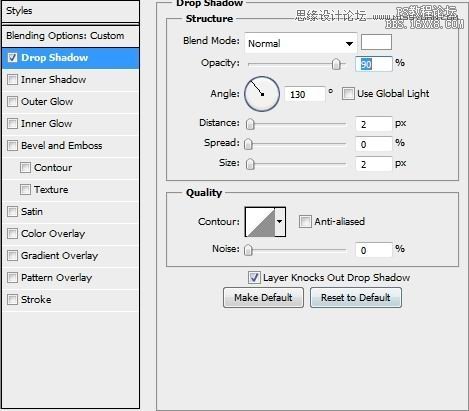Click the Angle dial control
469x411 pixels.
[x=262, y=94]
